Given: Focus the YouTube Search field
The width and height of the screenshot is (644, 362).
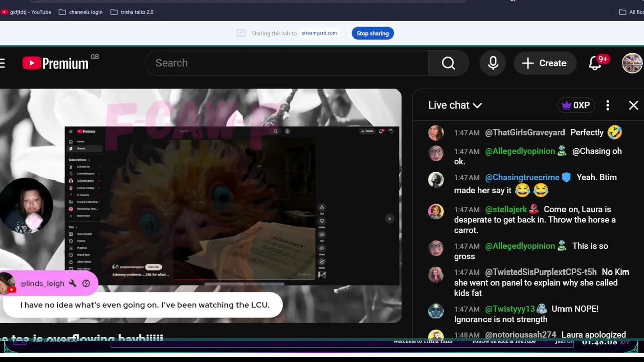Looking at the screenshot, I should 286,63.
